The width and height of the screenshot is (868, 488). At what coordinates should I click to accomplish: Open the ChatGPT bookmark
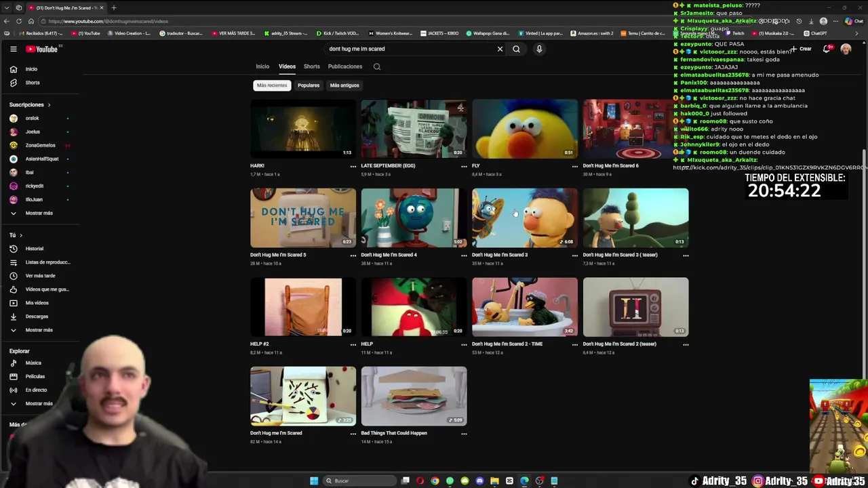tap(816, 33)
